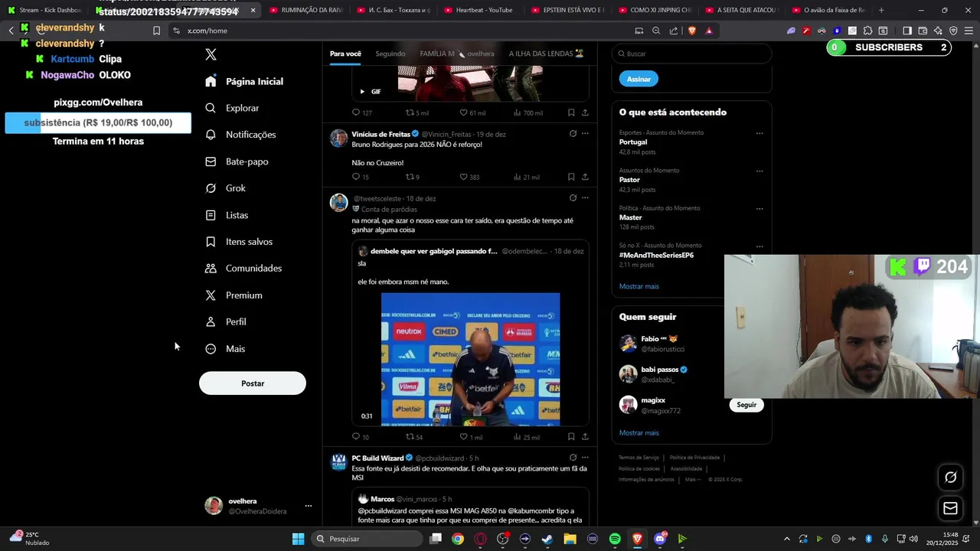Click Mostrar mais under trending topics
The height and width of the screenshot is (551, 980).
coord(639,286)
